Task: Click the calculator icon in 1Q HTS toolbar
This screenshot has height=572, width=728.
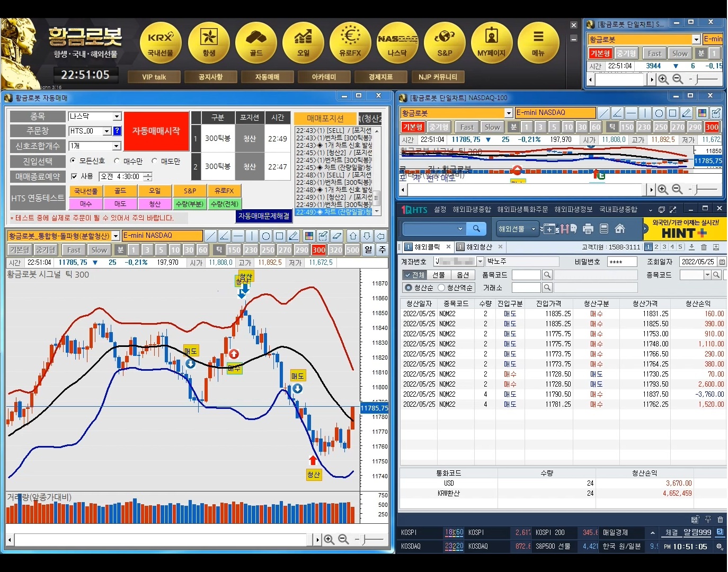Action: pos(604,229)
